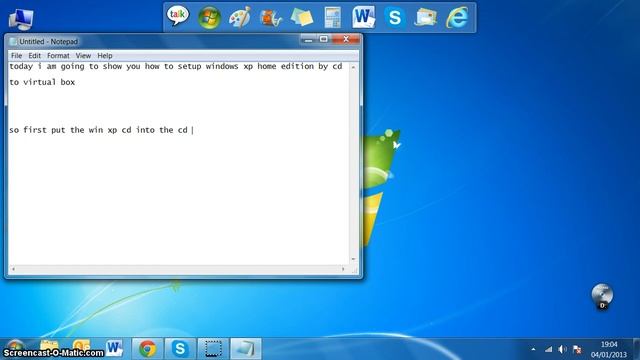Launch Paint from the top dock
640x360 pixels.
[240, 18]
